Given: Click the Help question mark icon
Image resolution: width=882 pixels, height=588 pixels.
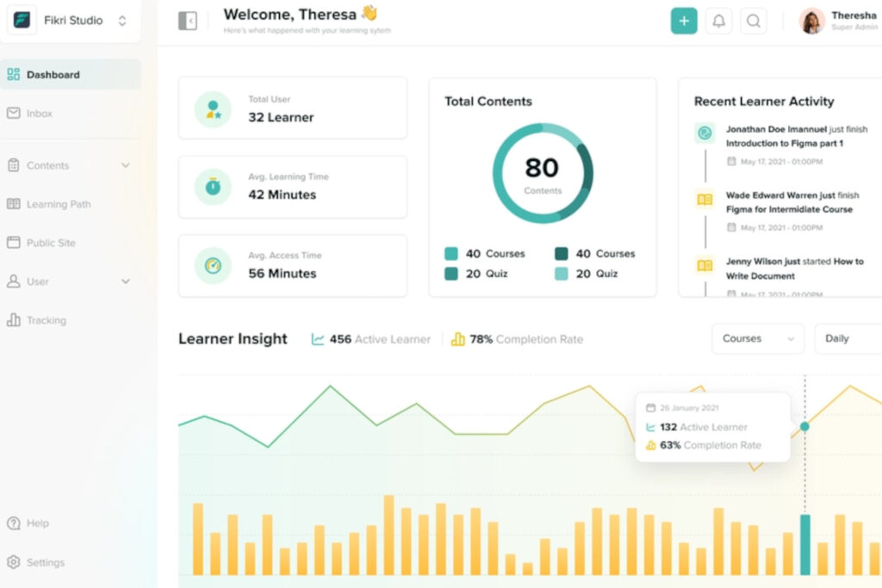Looking at the screenshot, I should point(14,523).
